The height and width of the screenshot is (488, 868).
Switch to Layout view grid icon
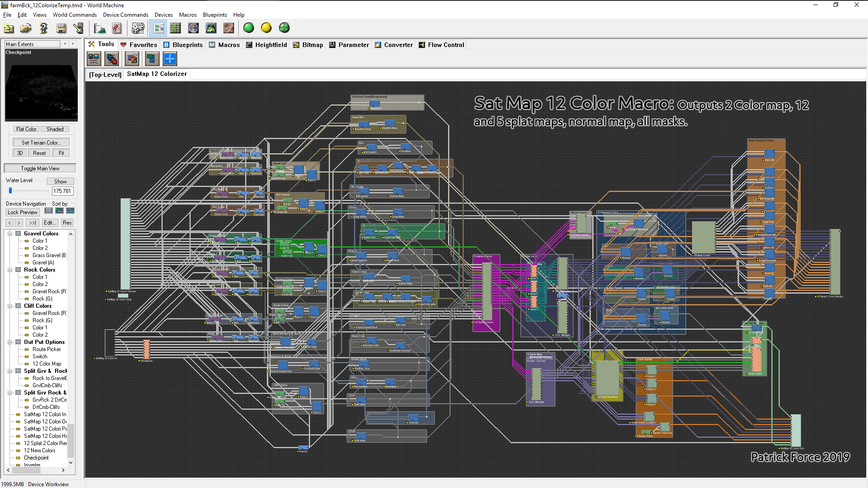[x=175, y=28]
